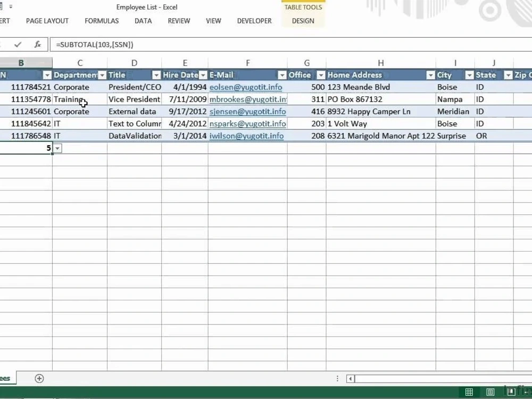Select the total cell showing 5
Image resolution: width=532 pixels, height=399 pixels.
click(x=26, y=148)
